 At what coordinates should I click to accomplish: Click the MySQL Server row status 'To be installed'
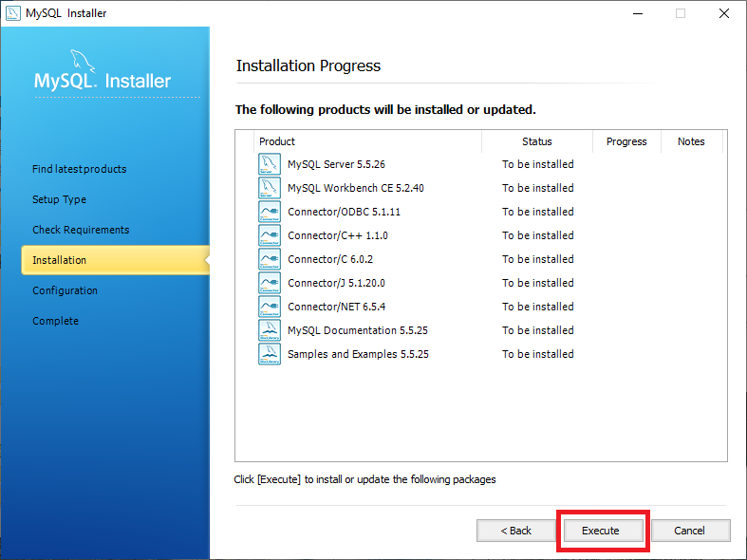pyautogui.click(x=538, y=164)
